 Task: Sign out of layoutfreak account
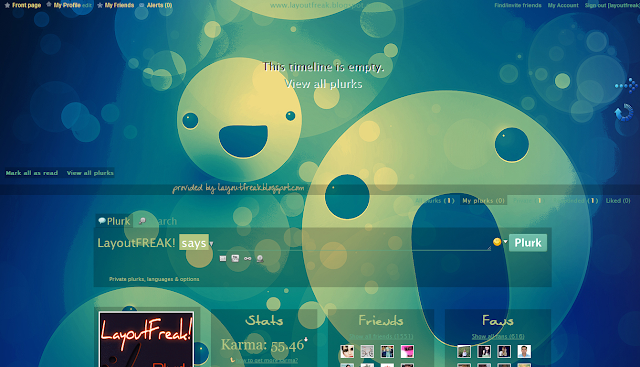click(x=612, y=5)
